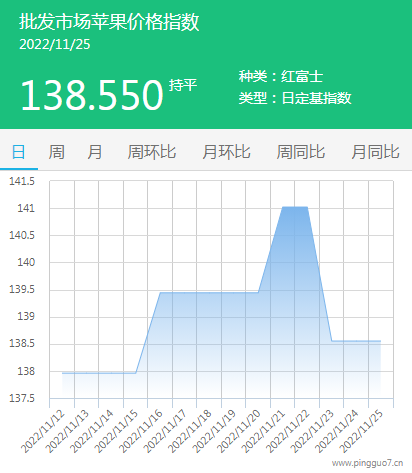Open the 周同比 tab
This screenshot has height=473, width=412.
point(301,152)
